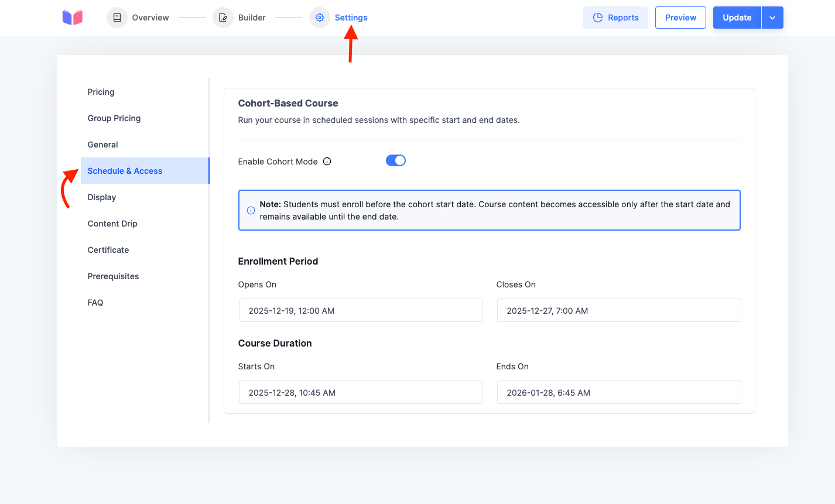
Task: Click the info icon in the Note box
Action: [251, 210]
